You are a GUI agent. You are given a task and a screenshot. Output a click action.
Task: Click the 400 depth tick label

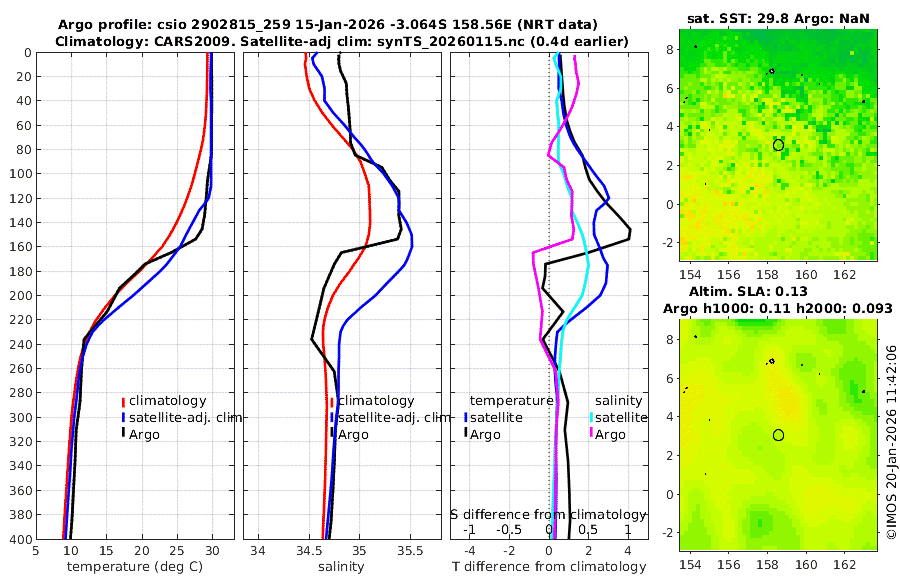[x=20, y=539]
